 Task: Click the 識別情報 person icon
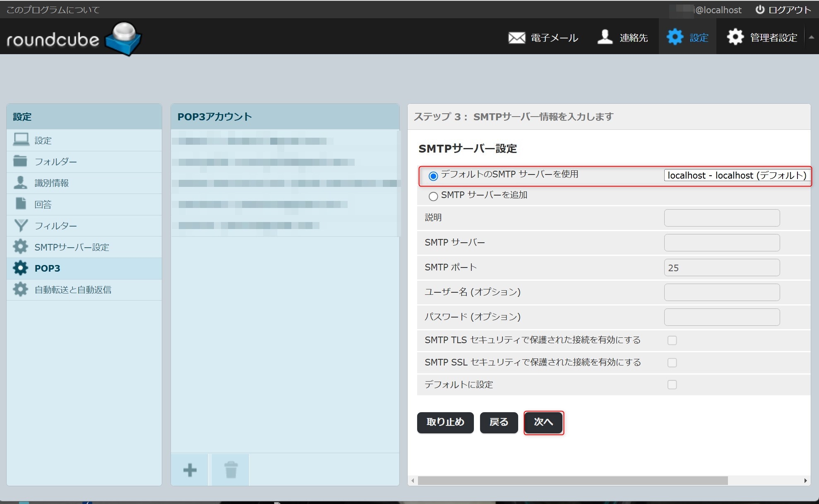click(20, 182)
